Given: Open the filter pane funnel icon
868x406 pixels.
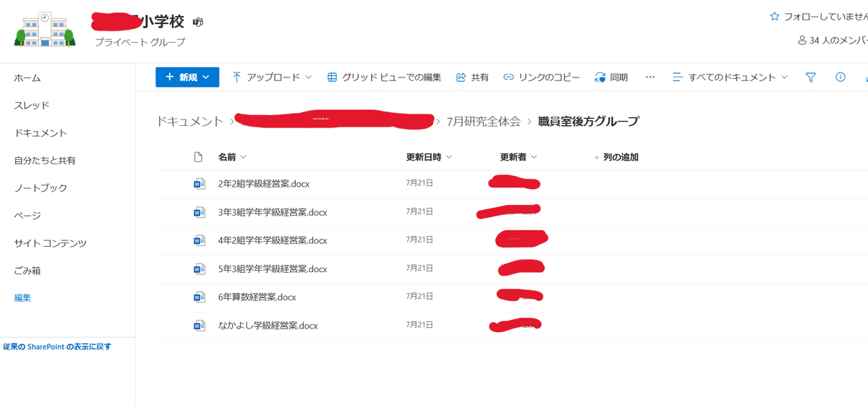Looking at the screenshot, I should tap(811, 77).
